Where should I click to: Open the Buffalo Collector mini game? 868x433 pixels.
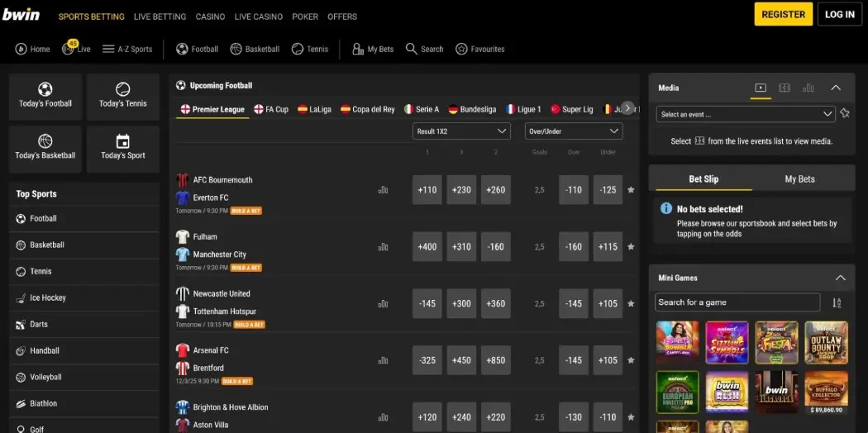(x=826, y=392)
